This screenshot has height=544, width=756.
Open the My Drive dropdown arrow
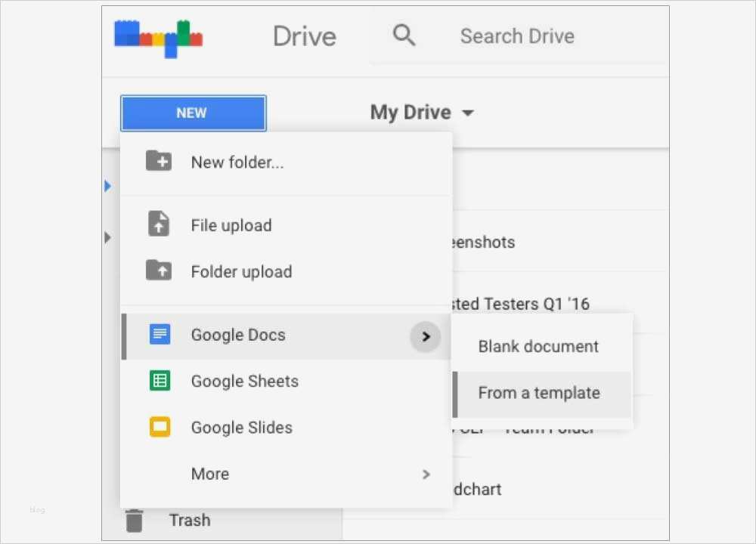pyautogui.click(x=468, y=113)
